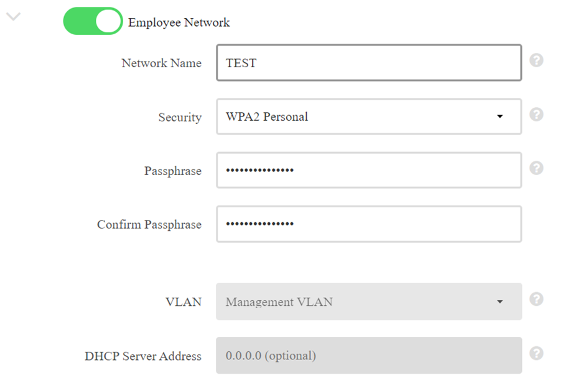Screen dimensions: 588x388
Task: Click inside the DHCP Server Address field
Action: click(x=368, y=356)
